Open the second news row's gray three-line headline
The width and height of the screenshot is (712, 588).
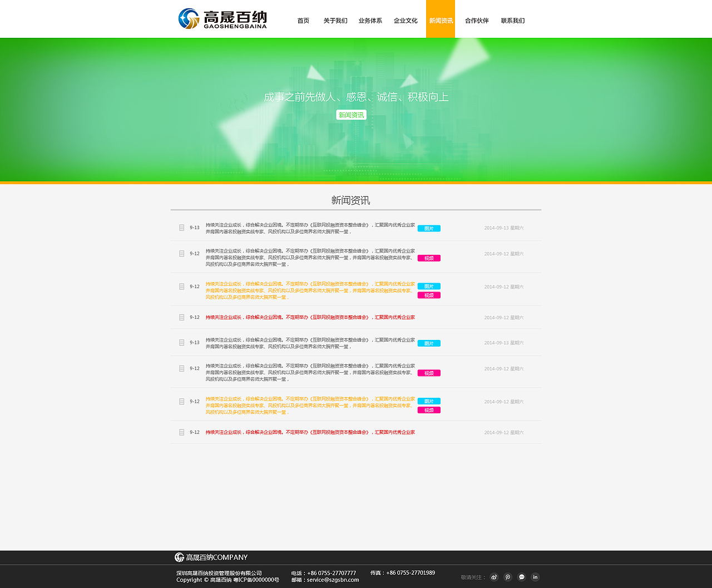click(310, 258)
